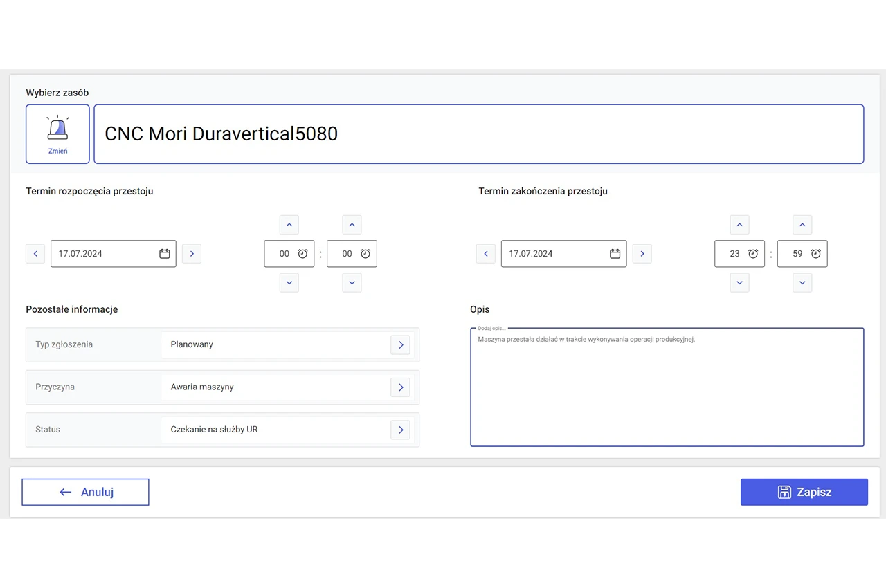Open Przyczyna chevron selector
The image size is (886, 588).
400,387
